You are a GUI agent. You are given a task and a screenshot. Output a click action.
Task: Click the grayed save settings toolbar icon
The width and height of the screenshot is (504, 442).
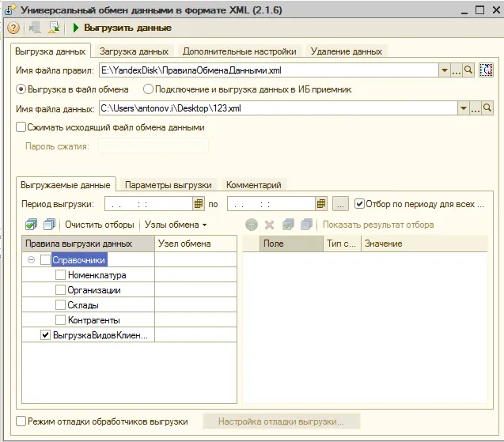(35, 28)
